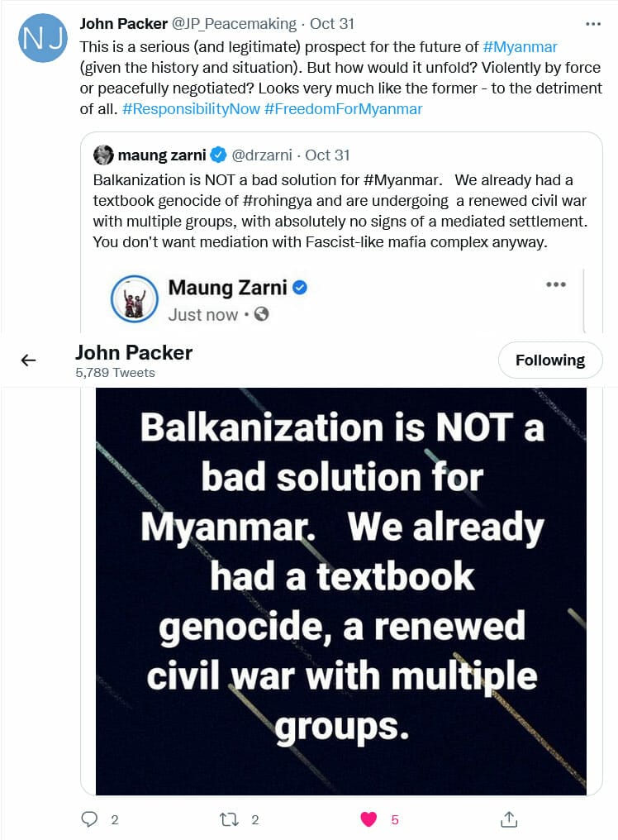Open the #FreedomForMyanmar hashtag
The height and width of the screenshot is (840, 618).
click(x=343, y=109)
